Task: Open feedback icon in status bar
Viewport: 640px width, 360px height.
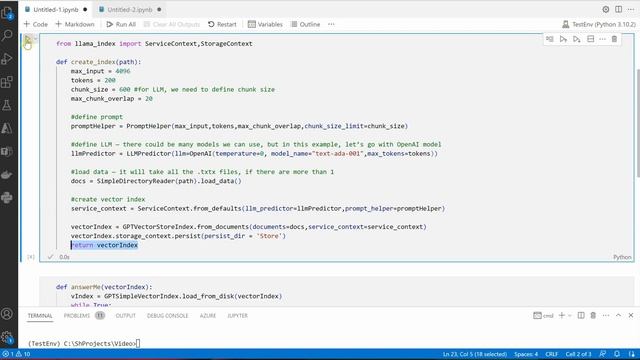Action: pos(602,354)
